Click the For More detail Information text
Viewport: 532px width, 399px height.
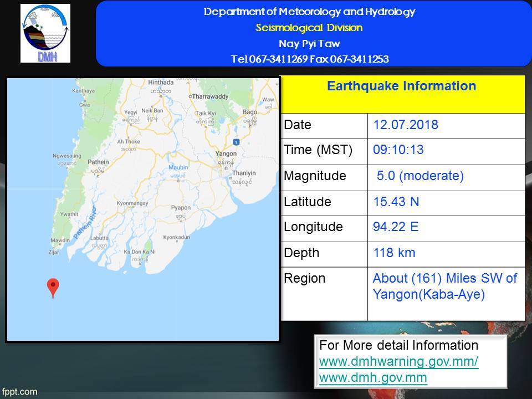tap(398, 345)
